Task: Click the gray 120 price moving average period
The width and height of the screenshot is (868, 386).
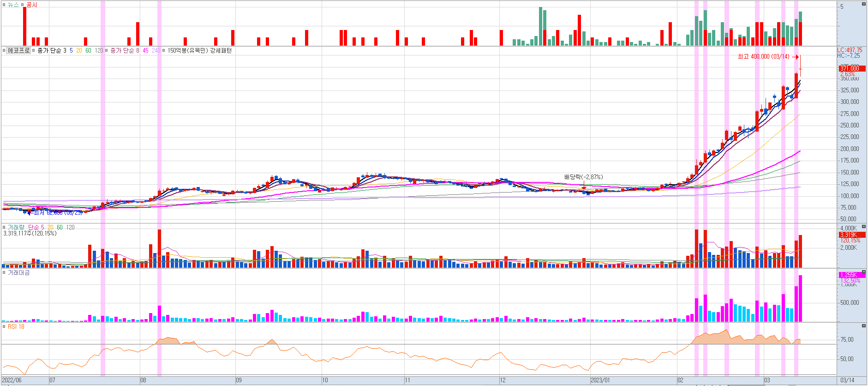Action: tap(99, 50)
